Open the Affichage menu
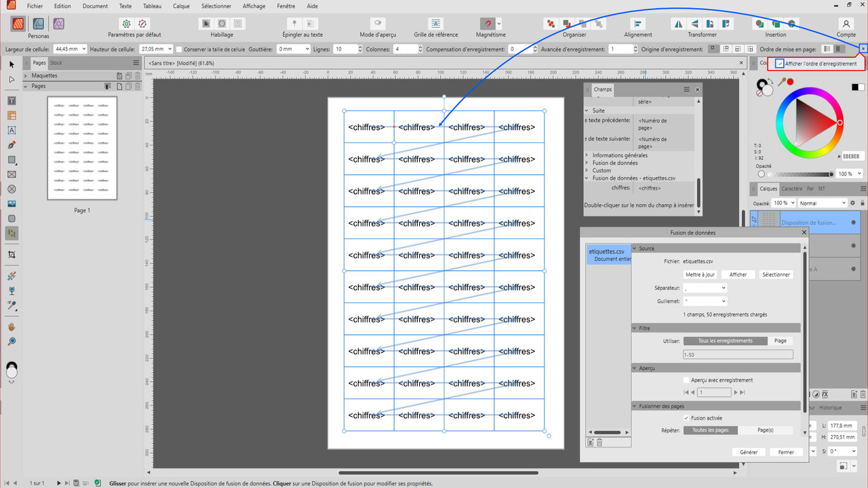The width and height of the screenshot is (868, 488). pos(254,6)
